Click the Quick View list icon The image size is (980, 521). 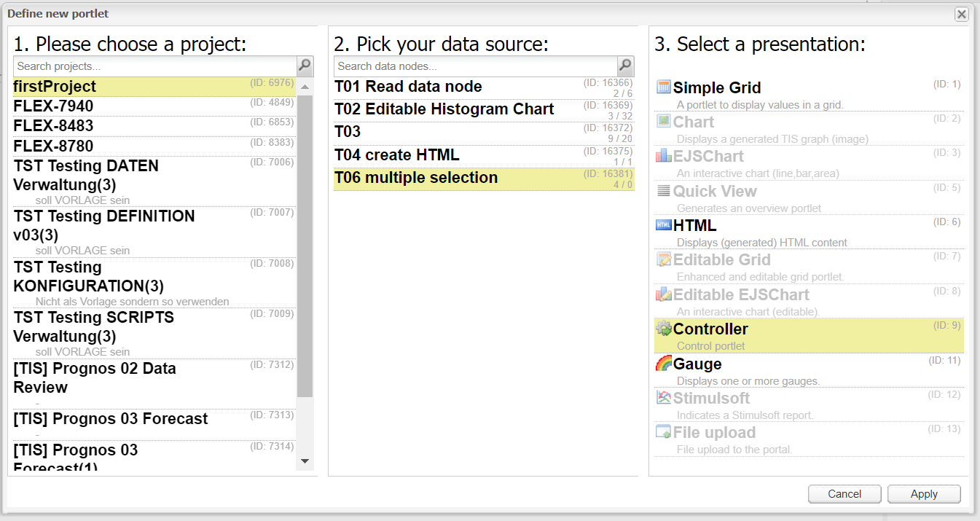coord(664,191)
